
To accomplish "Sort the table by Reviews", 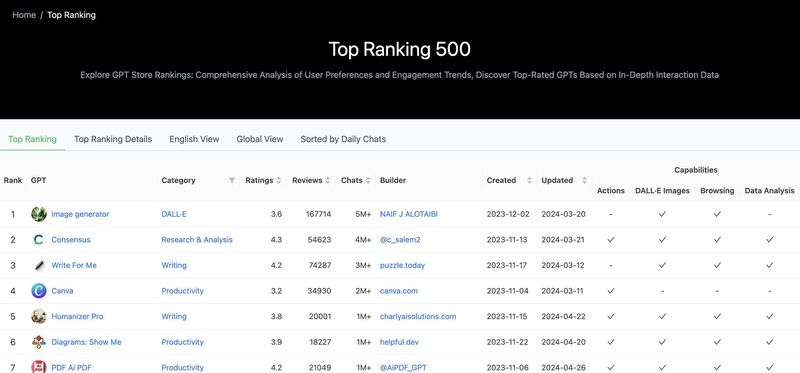I will [x=328, y=180].
